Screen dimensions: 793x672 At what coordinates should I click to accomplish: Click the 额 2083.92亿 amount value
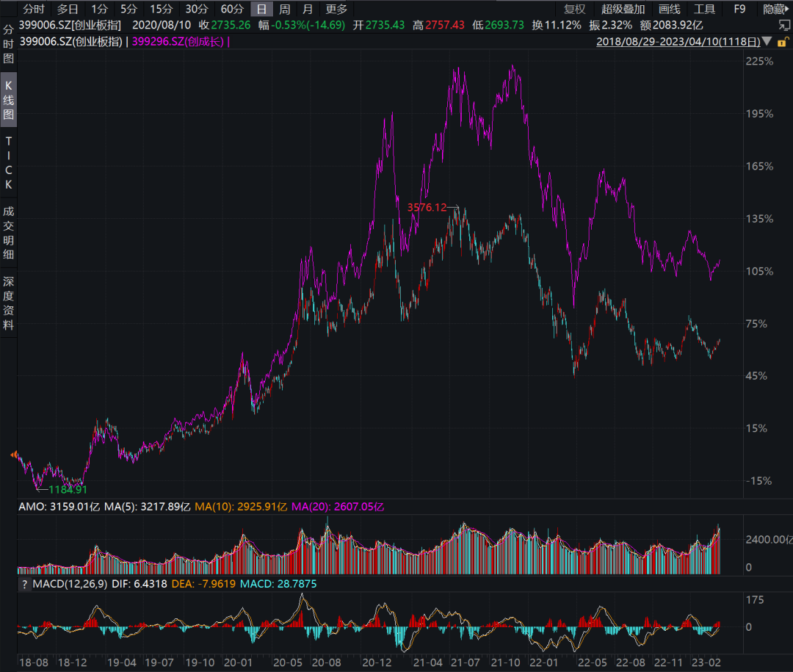pos(671,25)
